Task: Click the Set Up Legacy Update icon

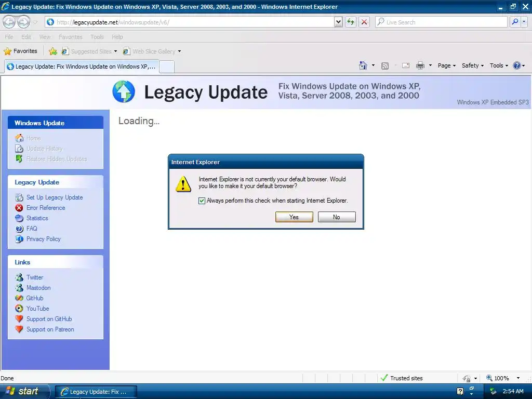Action: tap(19, 197)
